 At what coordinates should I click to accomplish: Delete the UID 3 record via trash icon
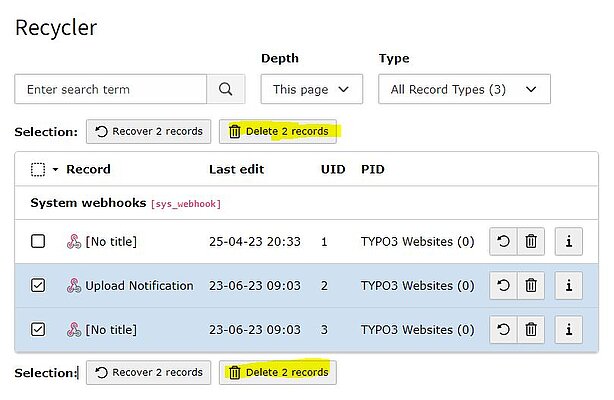coord(531,329)
